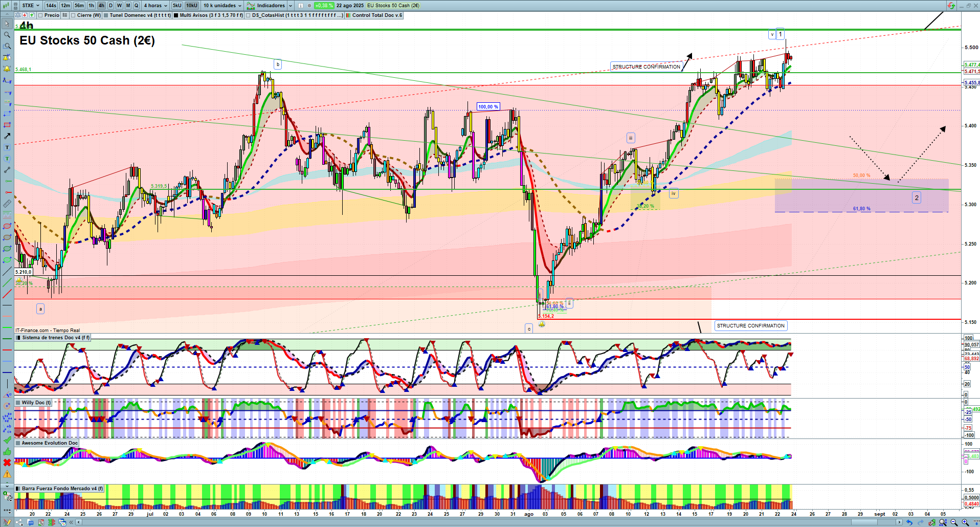Click the Multi Avisos black color swatch
The image size is (980, 527).
click(x=176, y=15)
